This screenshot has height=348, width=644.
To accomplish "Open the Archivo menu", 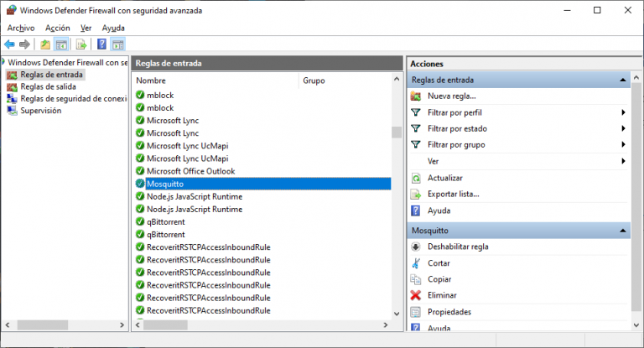I will coord(21,28).
